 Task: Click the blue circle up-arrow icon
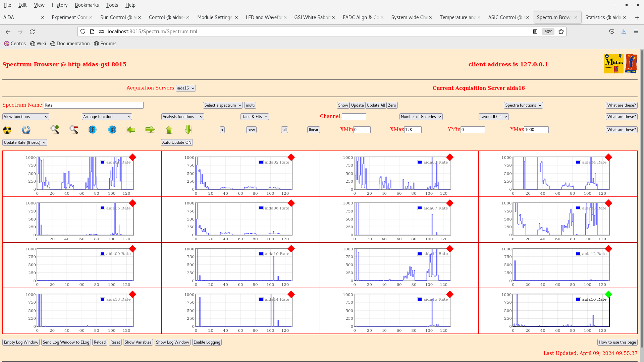112,129
